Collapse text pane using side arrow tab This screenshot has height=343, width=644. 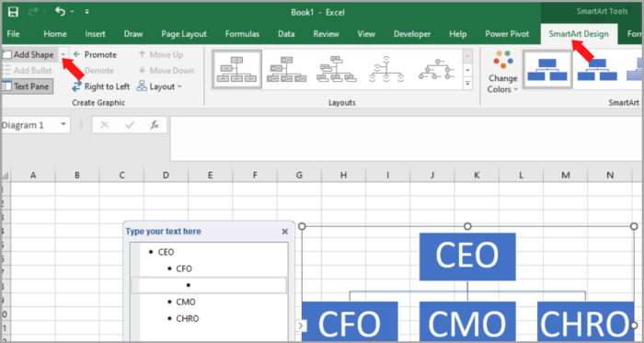301,326
